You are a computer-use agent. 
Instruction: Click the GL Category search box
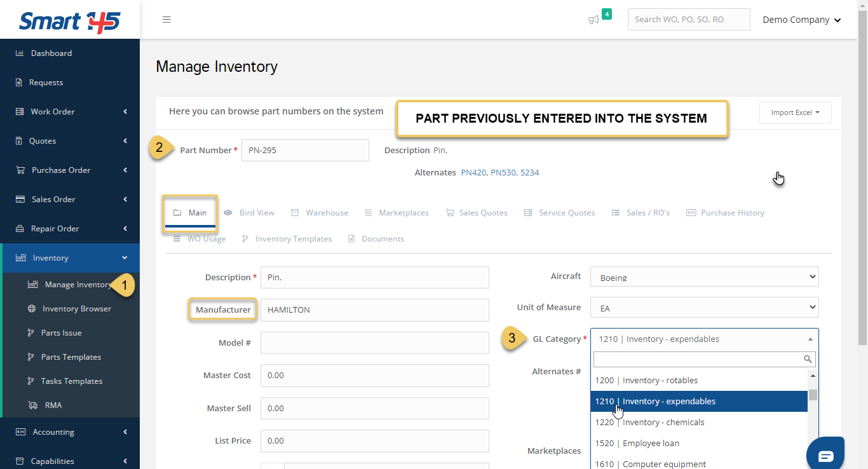(704, 360)
